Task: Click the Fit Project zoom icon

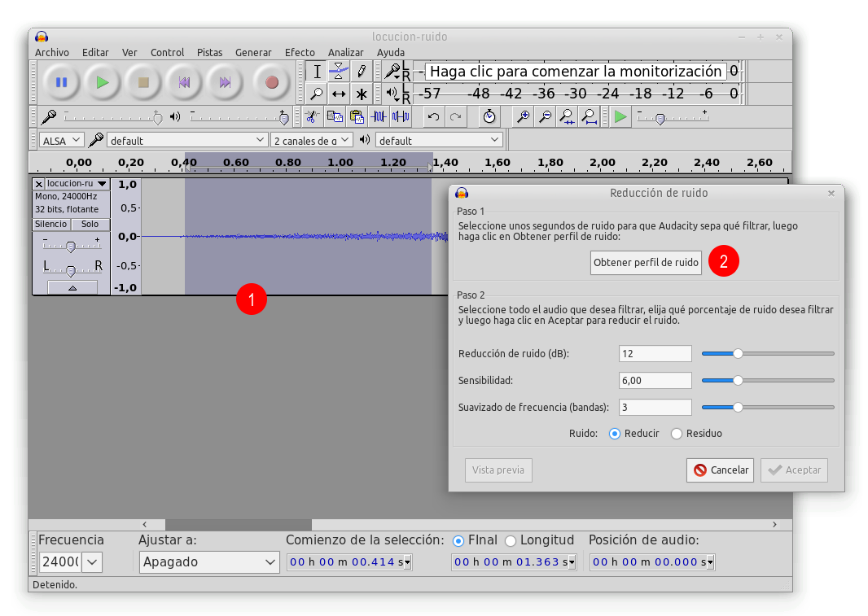Action: pyautogui.click(x=589, y=117)
